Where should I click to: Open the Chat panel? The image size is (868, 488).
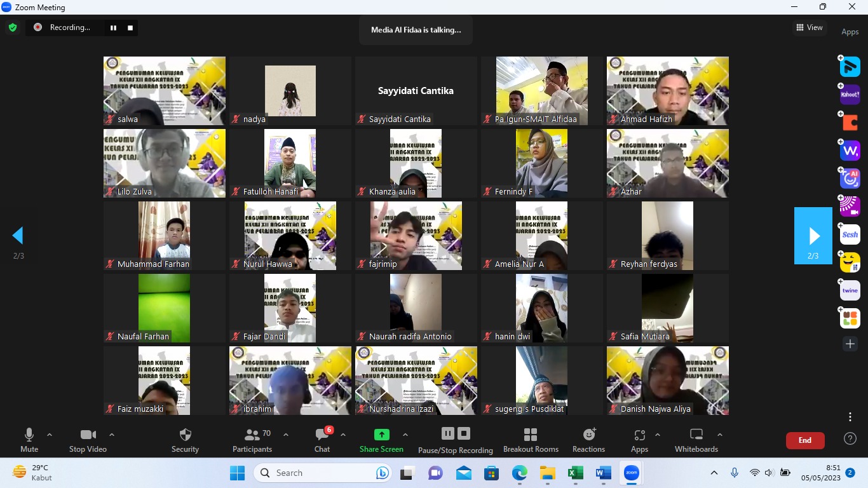coord(322,440)
